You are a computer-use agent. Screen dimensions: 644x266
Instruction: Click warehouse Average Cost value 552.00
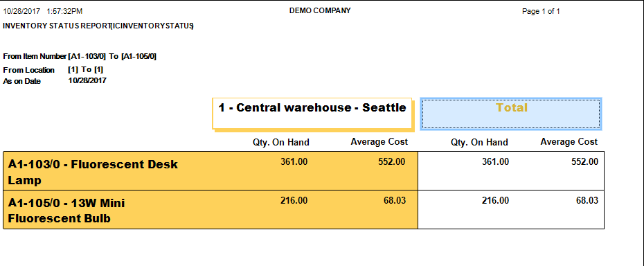pos(391,162)
